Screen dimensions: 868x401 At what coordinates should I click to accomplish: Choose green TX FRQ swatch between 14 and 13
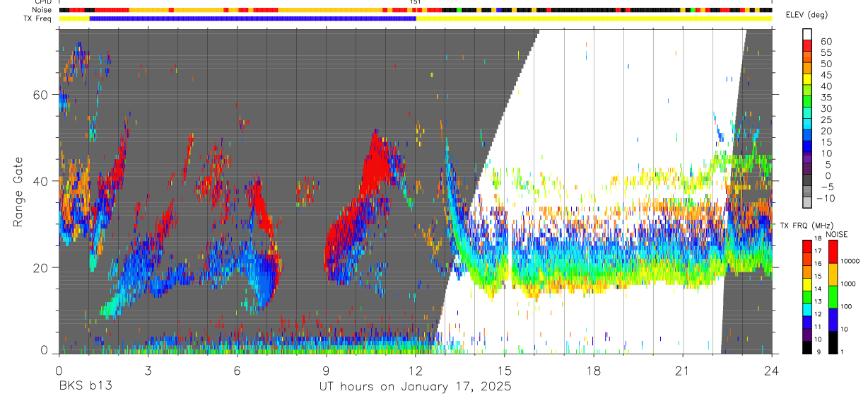(807, 296)
